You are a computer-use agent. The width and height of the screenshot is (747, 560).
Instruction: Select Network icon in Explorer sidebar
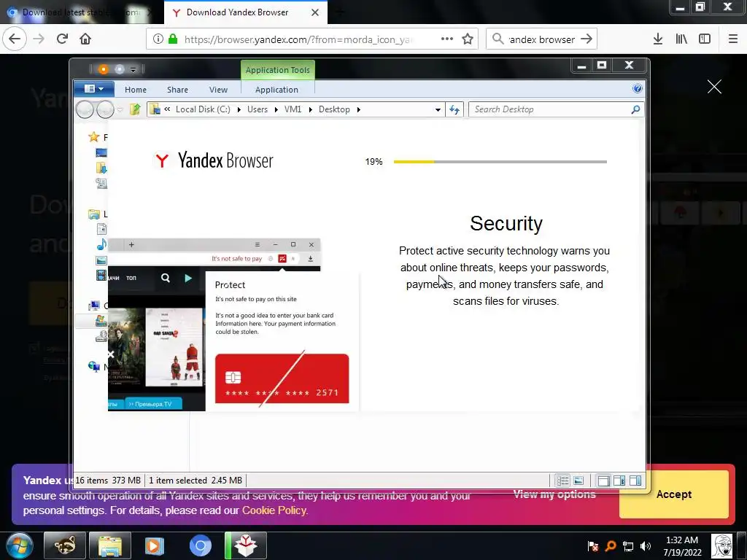tap(94, 366)
